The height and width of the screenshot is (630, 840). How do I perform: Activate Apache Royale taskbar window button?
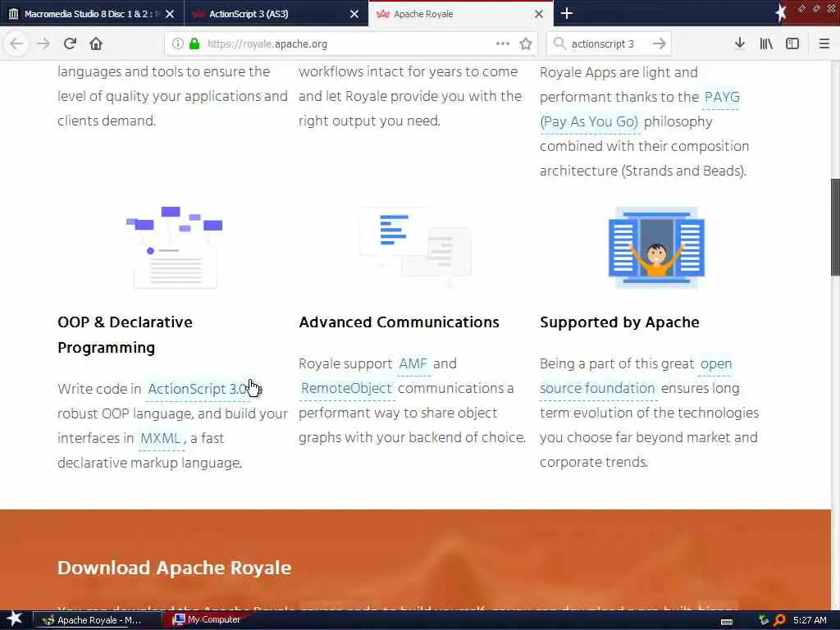click(x=97, y=620)
